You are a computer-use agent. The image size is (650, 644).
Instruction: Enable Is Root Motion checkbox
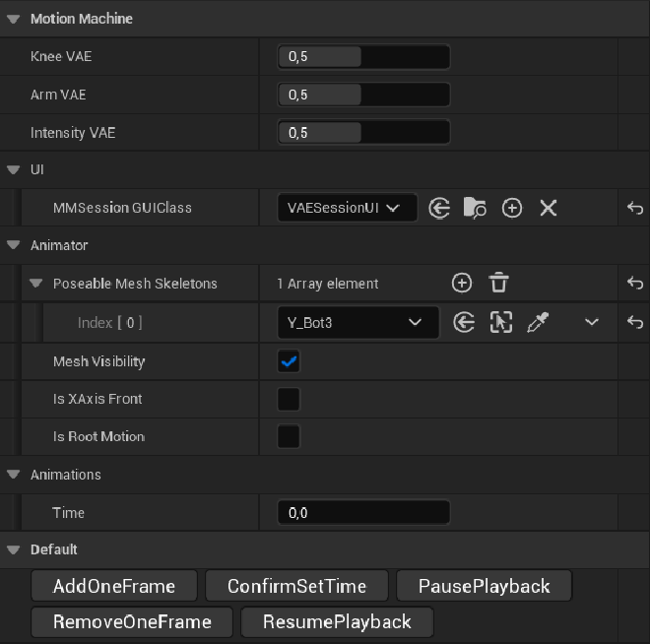pos(289,436)
